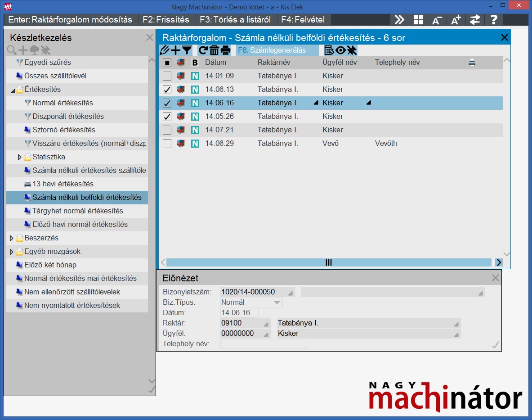This screenshot has height=420, width=532.
Task: Open the Biz.Típus Normal dropdown
Action: (277, 303)
